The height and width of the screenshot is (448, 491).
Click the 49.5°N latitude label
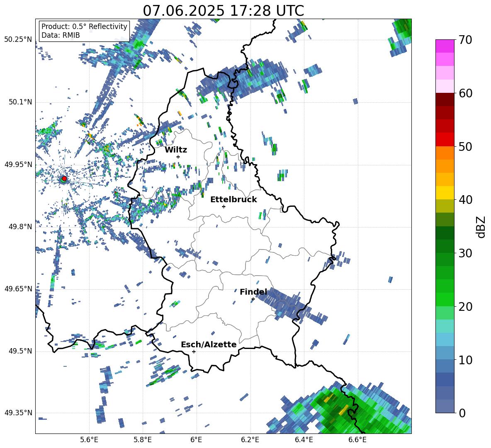coord(20,351)
